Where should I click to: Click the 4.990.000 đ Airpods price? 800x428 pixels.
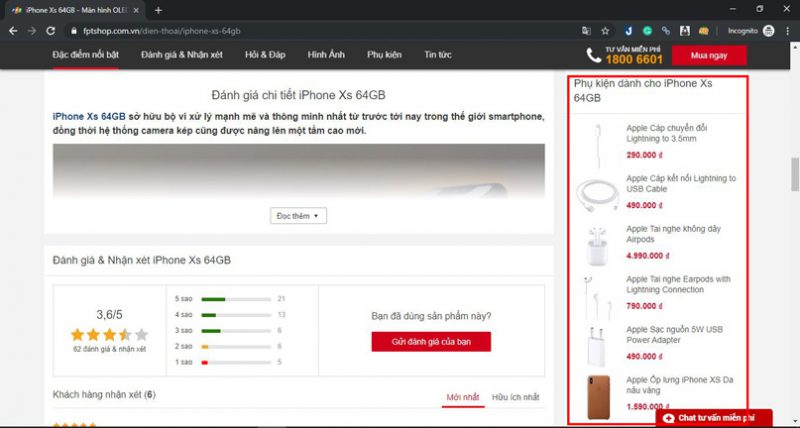[647, 256]
